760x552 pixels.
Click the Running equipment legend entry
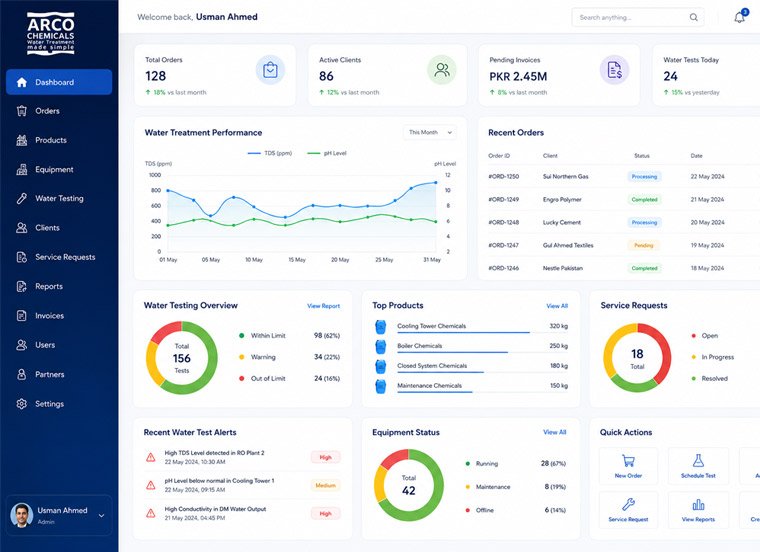click(x=482, y=464)
